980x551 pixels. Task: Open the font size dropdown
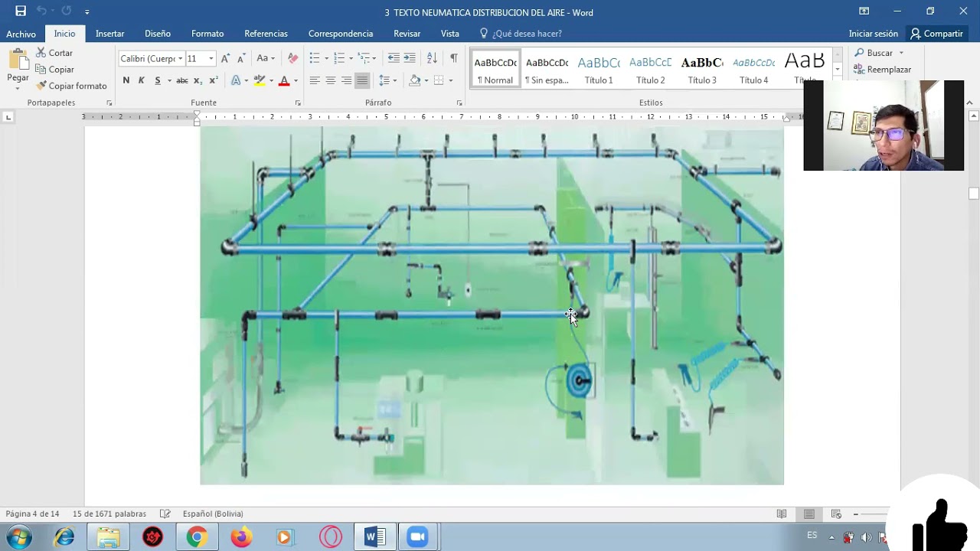click(211, 59)
